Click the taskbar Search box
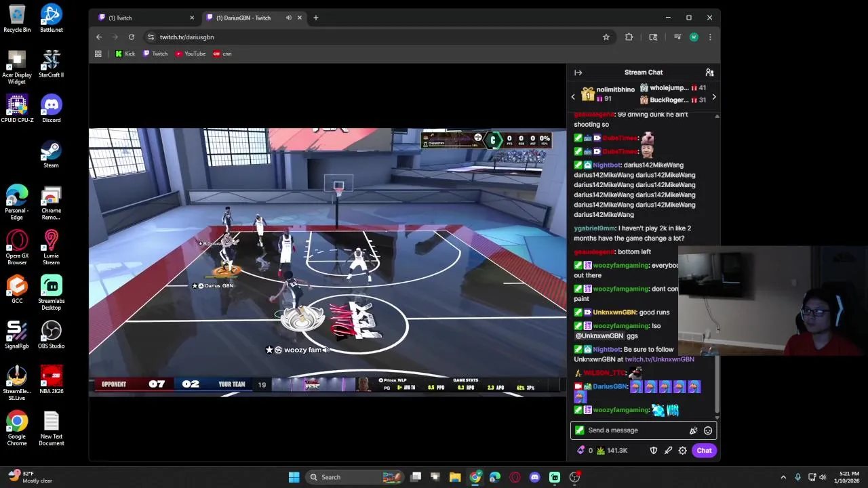The width and height of the screenshot is (868, 488). 355,477
